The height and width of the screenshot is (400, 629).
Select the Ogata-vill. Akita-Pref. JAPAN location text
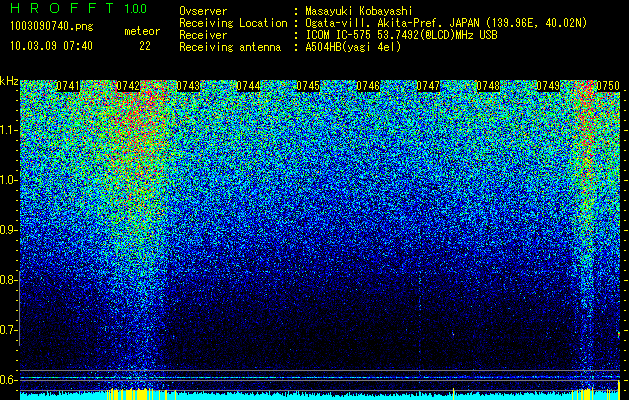pos(446,23)
